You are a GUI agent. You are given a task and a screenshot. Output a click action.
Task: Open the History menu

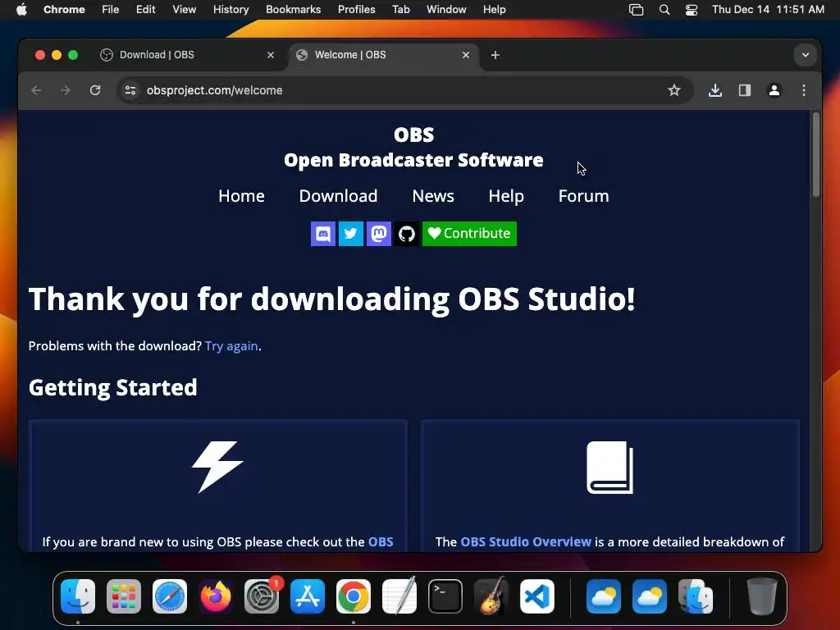(x=231, y=10)
